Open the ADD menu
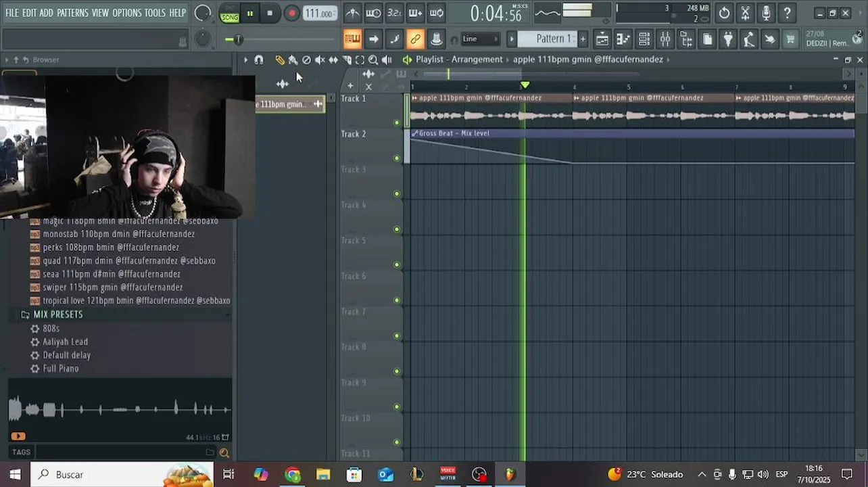The image size is (868, 487). pyautogui.click(x=46, y=13)
